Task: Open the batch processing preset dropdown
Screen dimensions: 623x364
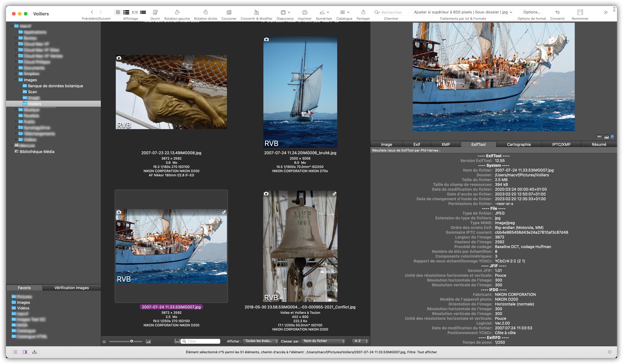Action: [x=463, y=12]
